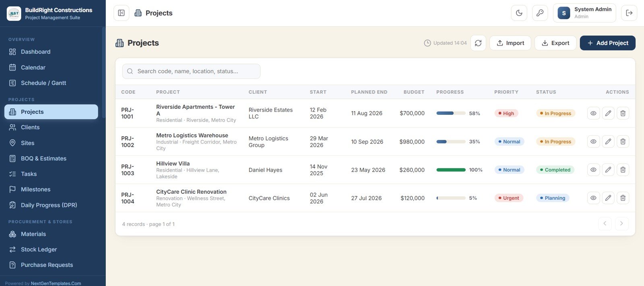Open the key icon for password settings
644x286 pixels.
[x=540, y=13]
